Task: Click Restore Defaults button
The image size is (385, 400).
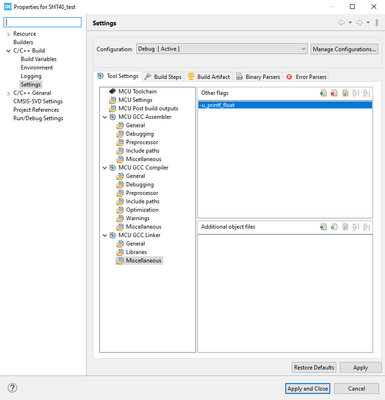Action: tap(314, 367)
